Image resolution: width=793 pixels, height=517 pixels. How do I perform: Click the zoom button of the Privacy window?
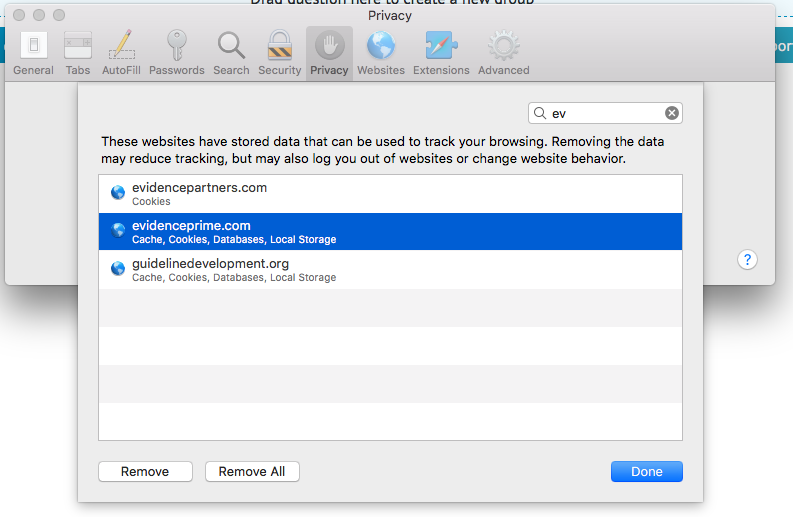coord(59,15)
